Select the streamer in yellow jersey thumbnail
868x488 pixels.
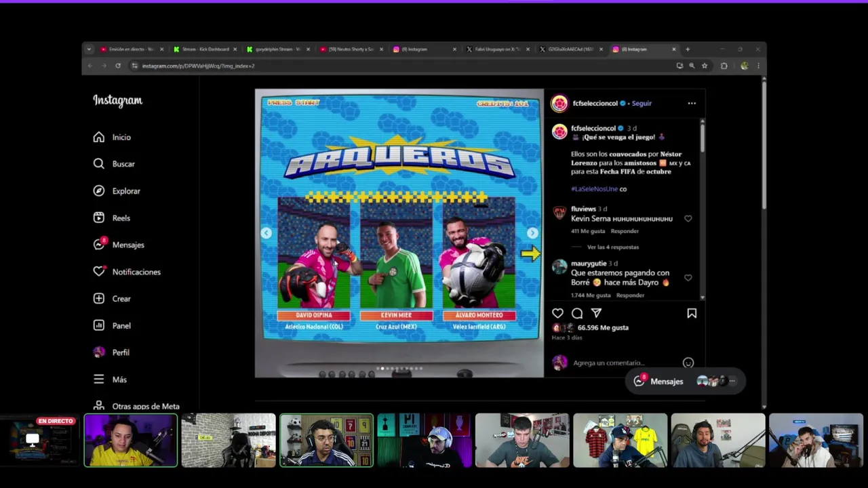131,441
